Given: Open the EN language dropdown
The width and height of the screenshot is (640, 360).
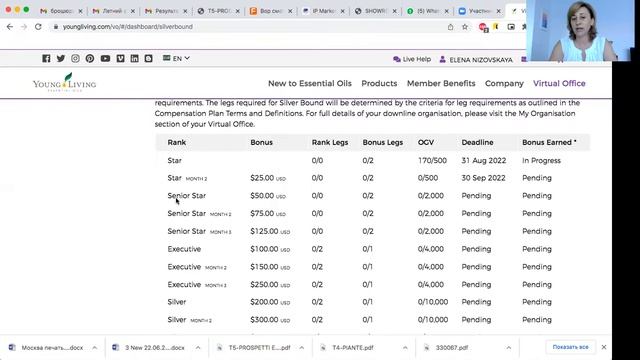Looking at the screenshot, I should 176,58.
